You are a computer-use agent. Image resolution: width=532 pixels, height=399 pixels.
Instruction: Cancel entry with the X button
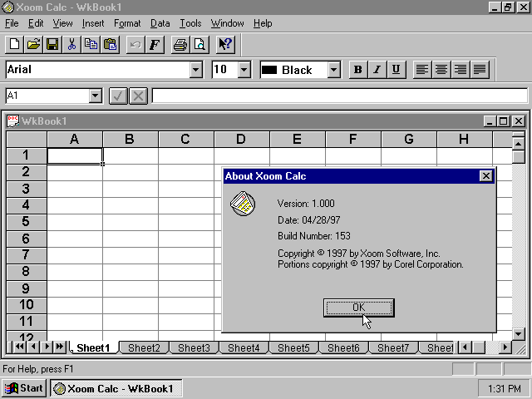tap(139, 96)
